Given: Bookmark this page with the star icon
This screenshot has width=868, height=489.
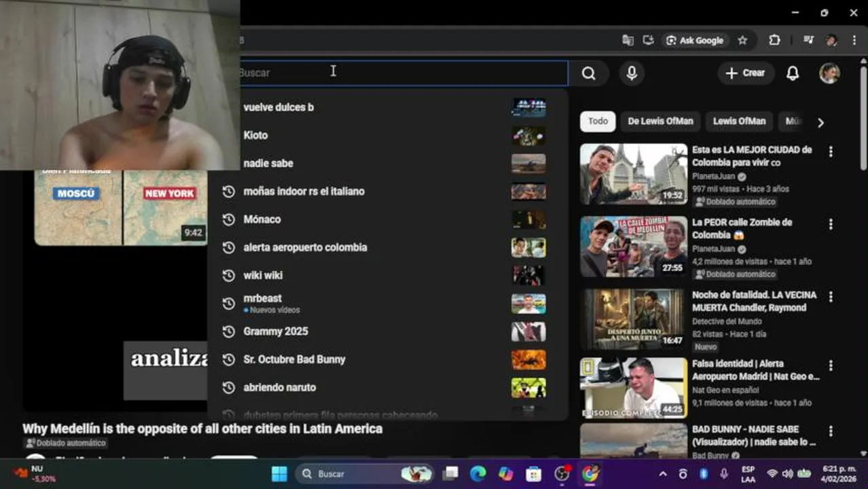Looking at the screenshot, I should pyautogui.click(x=742, y=40).
